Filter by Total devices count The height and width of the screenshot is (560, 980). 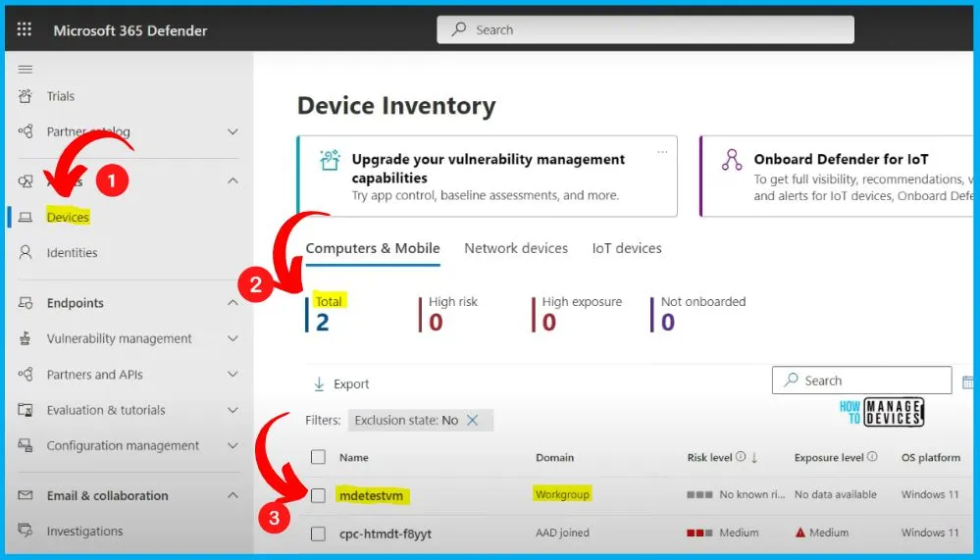click(x=328, y=313)
